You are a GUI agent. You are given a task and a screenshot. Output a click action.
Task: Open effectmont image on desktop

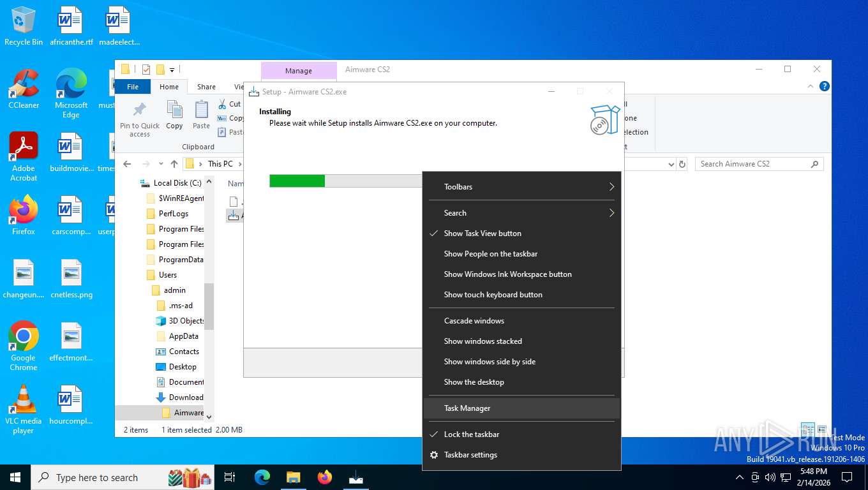[x=71, y=342]
